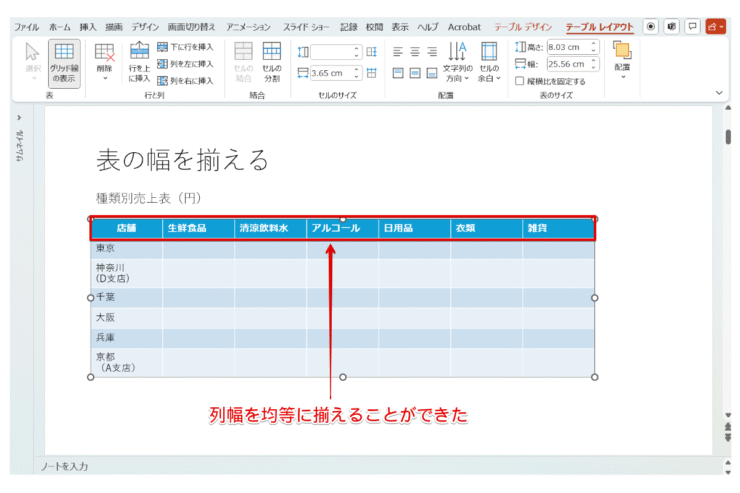Image resolution: width=740 pixels, height=493 pixels.
Task: Click the record button icon
Action: point(651,26)
